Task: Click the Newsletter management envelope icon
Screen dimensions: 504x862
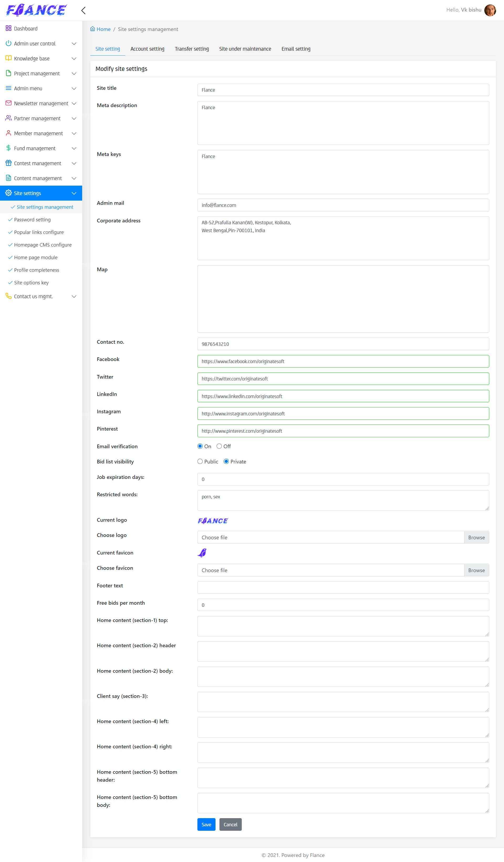Action: (x=9, y=103)
